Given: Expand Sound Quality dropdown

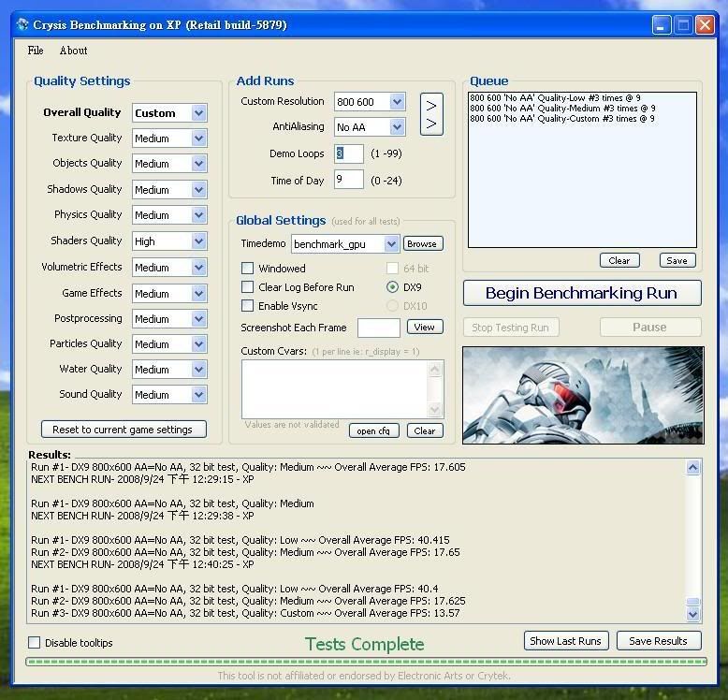Looking at the screenshot, I should 198,395.
